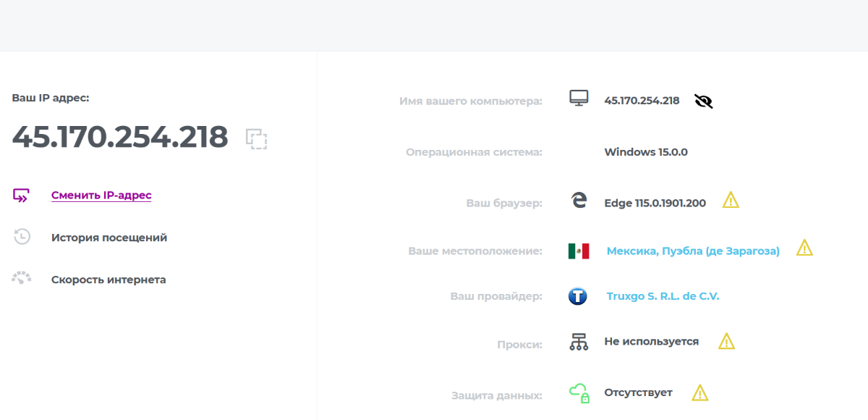Click the computer monitor icon
This screenshot has width=868, height=420.
tap(579, 99)
